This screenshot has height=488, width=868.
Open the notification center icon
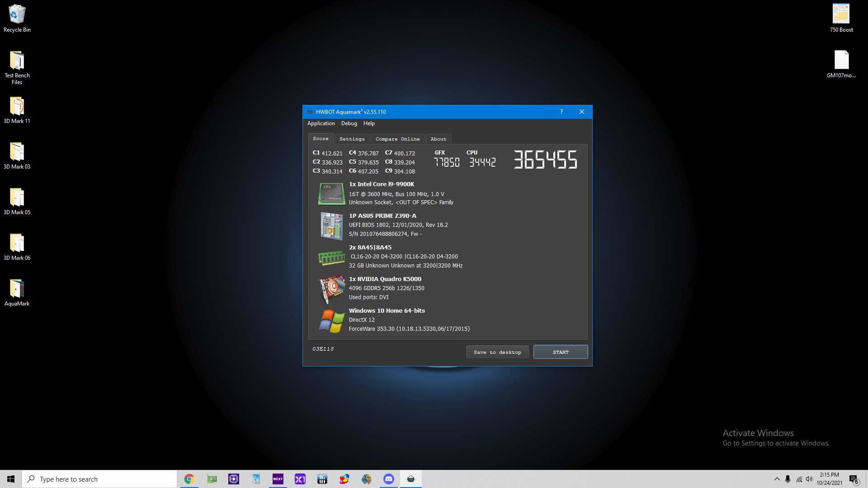point(854,479)
